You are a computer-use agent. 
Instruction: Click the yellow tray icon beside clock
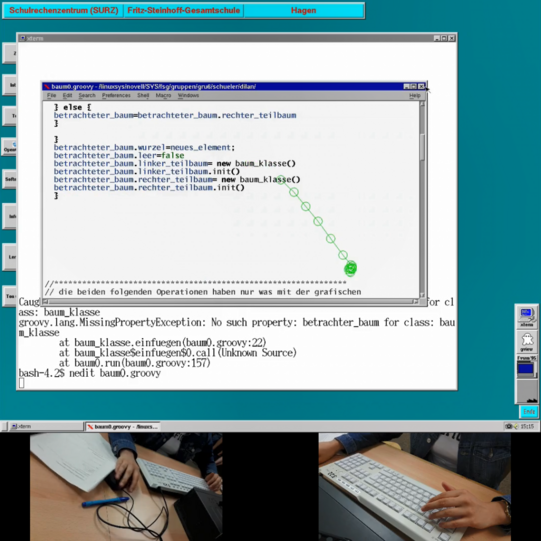tap(516, 427)
